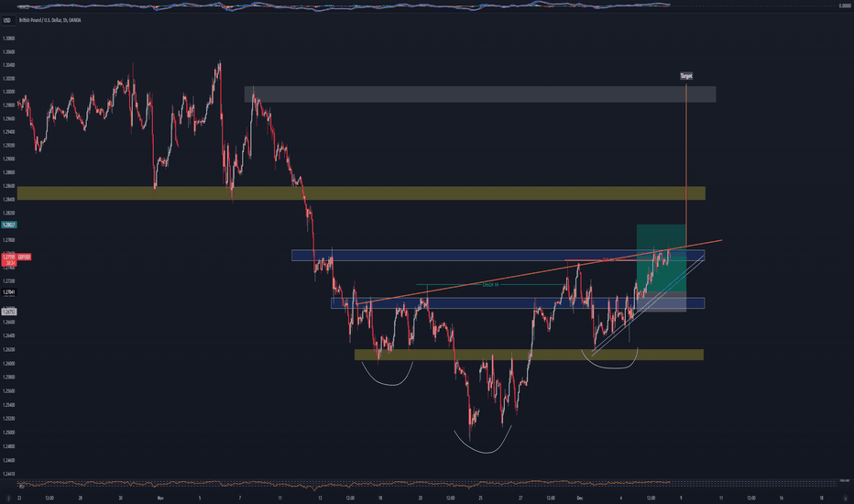Screen dimensions: 854x504
Task: Click the 1.30800 price scale value
Action: pyautogui.click(x=9, y=38)
